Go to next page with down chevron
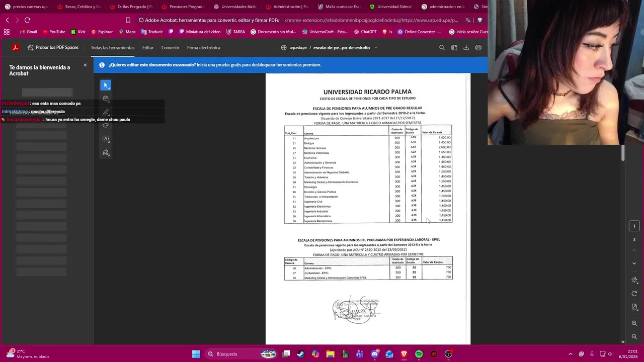Screen dimensions: 644x362 click(x=634, y=263)
